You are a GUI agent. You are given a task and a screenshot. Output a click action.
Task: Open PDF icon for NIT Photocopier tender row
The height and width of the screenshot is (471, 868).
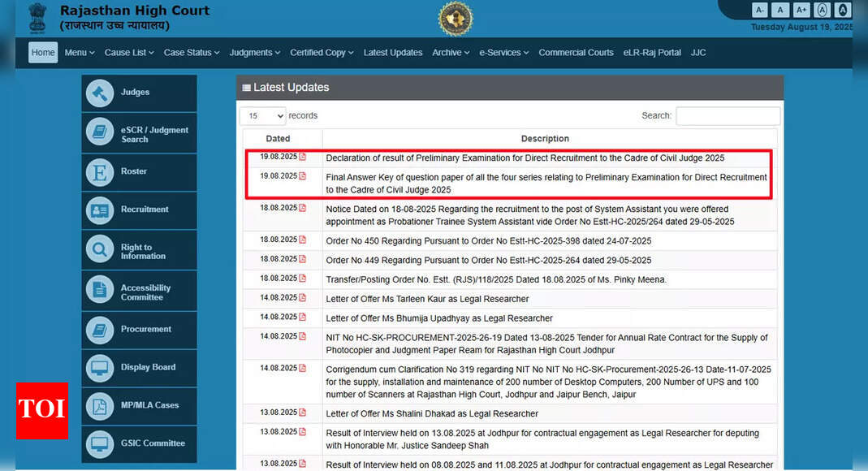pos(303,336)
